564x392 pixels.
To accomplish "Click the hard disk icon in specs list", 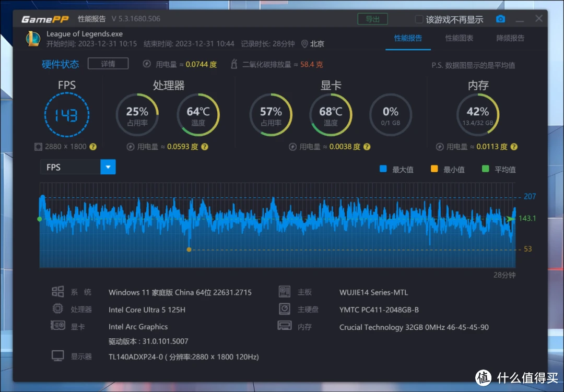I will click(x=285, y=309).
